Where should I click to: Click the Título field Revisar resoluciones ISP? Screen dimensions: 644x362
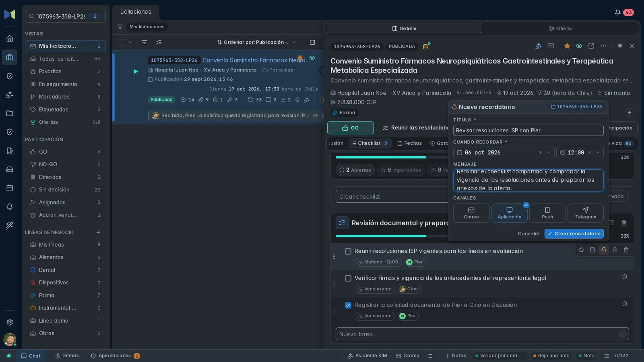click(528, 130)
